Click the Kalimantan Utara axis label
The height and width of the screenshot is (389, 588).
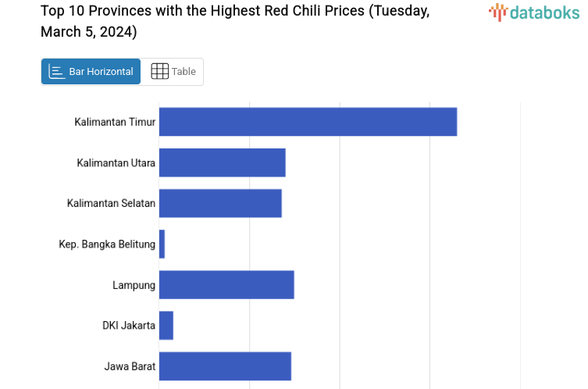[x=116, y=162]
